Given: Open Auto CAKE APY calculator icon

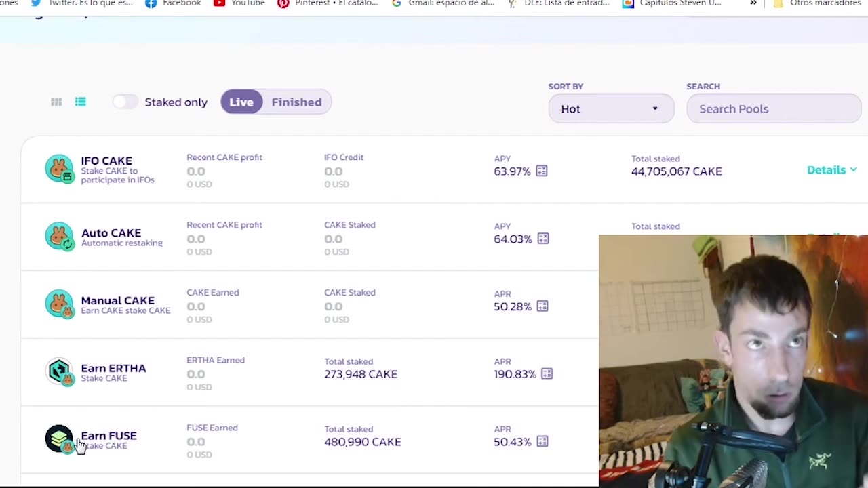Looking at the screenshot, I should (543, 239).
